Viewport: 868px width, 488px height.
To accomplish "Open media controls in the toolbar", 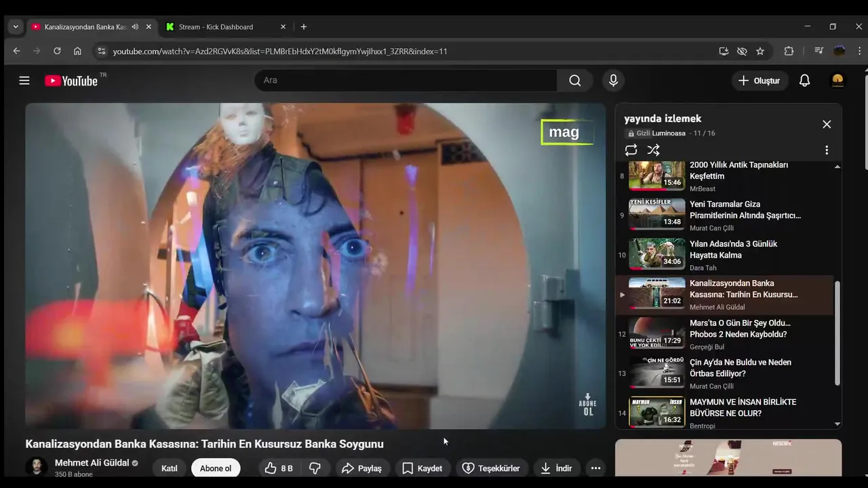I will (x=818, y=52).
